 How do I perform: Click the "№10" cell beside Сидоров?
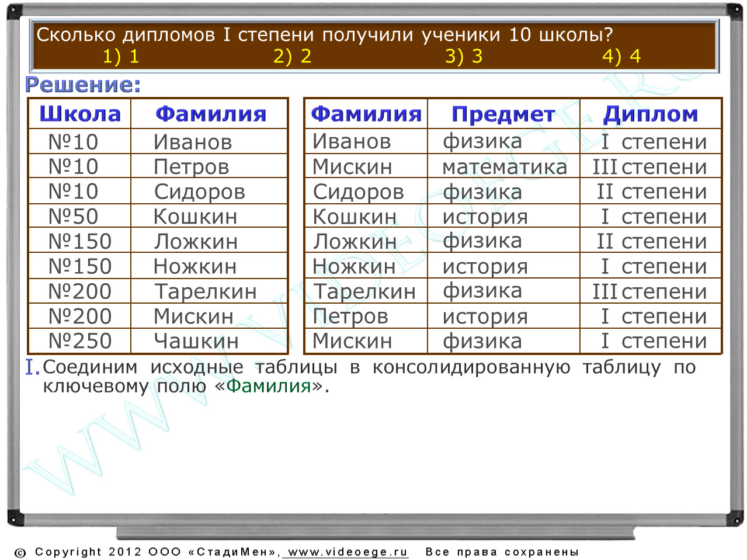[73, 192]
